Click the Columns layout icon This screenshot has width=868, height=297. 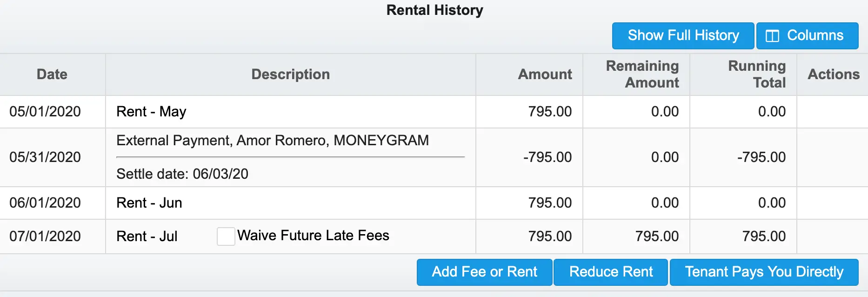click(x=773, y=35)
